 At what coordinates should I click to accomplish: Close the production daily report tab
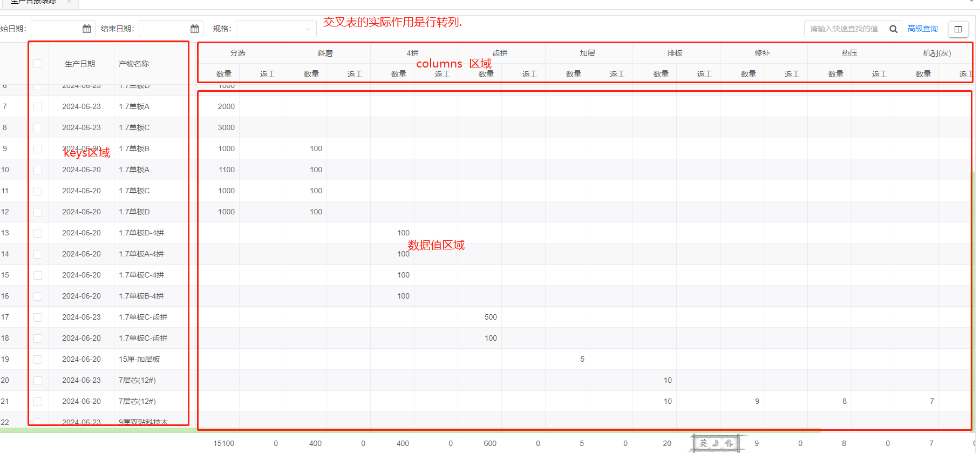click(69, 2)
